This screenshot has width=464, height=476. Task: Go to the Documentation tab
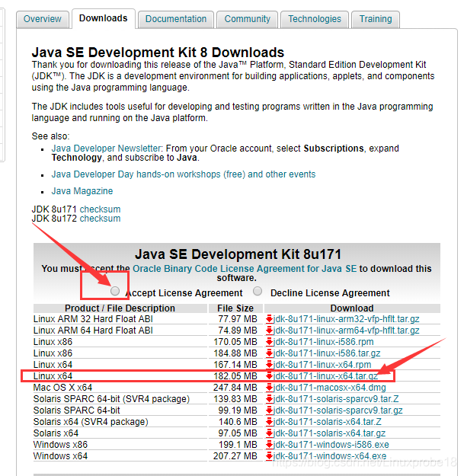pyautogui.click(x=176, y=19)
